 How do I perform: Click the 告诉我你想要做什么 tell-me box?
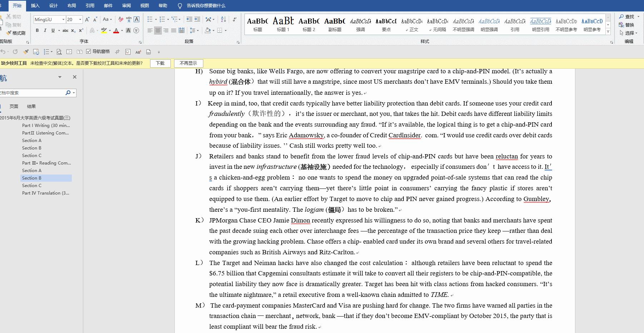pyautogui.click(x=206, y=6)
